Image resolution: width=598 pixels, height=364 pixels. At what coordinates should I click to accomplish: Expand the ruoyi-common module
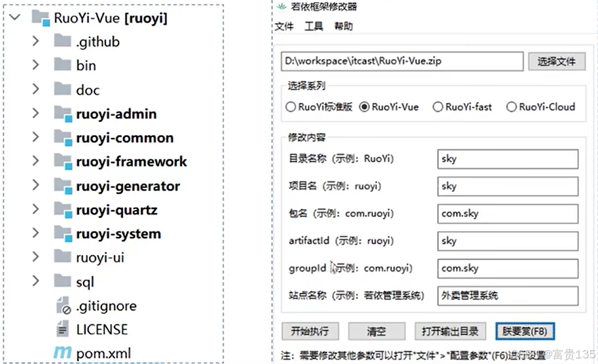click(x=35, y=137)
